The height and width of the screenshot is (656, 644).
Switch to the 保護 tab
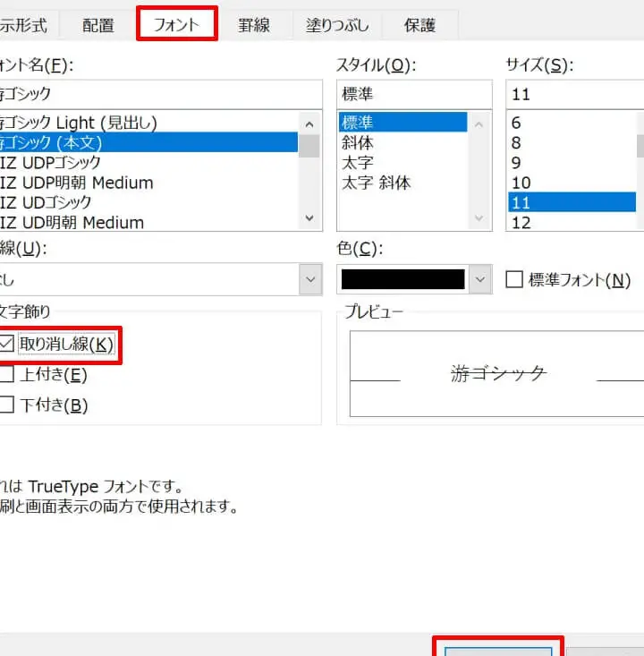click(x=419, y=25)
